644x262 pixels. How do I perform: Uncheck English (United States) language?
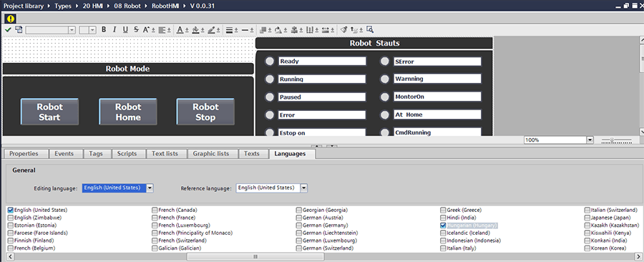[11, 210]
